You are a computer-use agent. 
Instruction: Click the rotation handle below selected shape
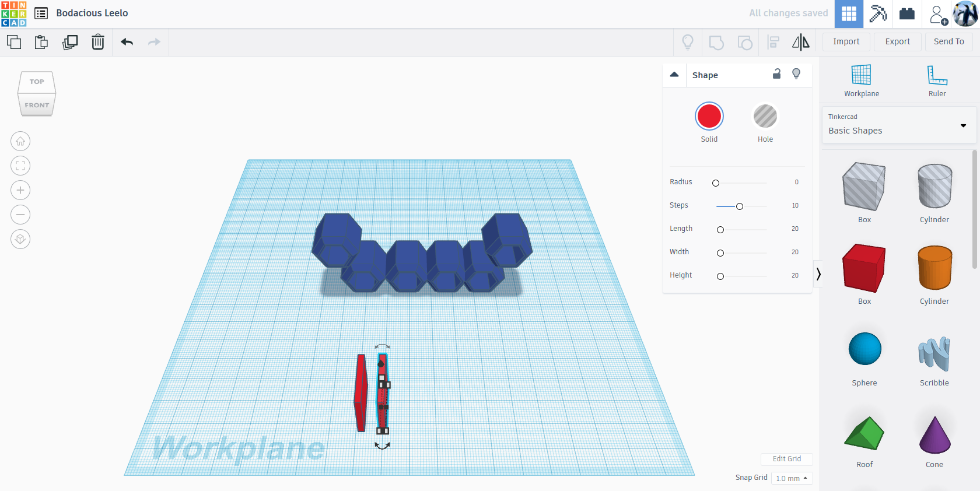[382, 446]
